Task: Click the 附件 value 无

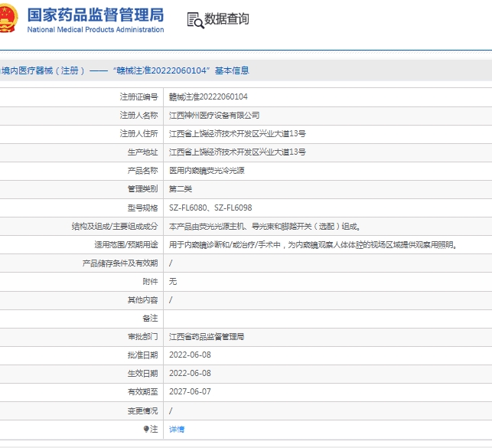Action: tap(173, 282)
